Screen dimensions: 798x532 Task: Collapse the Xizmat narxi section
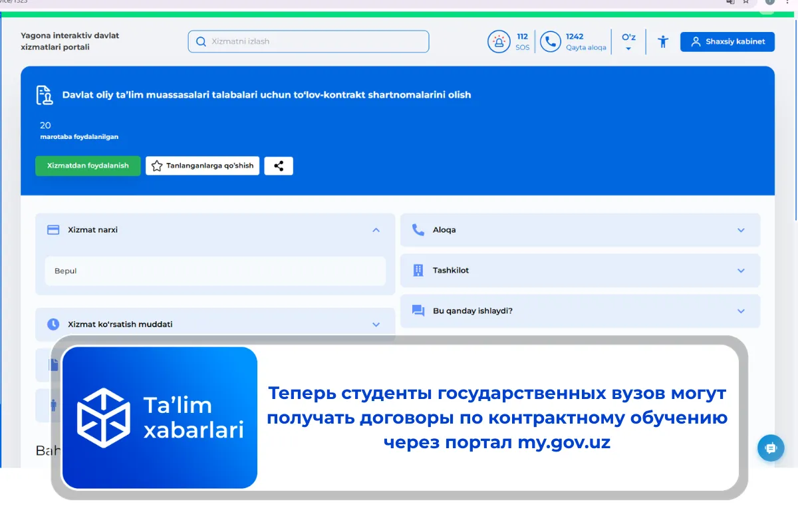[376, 229]
